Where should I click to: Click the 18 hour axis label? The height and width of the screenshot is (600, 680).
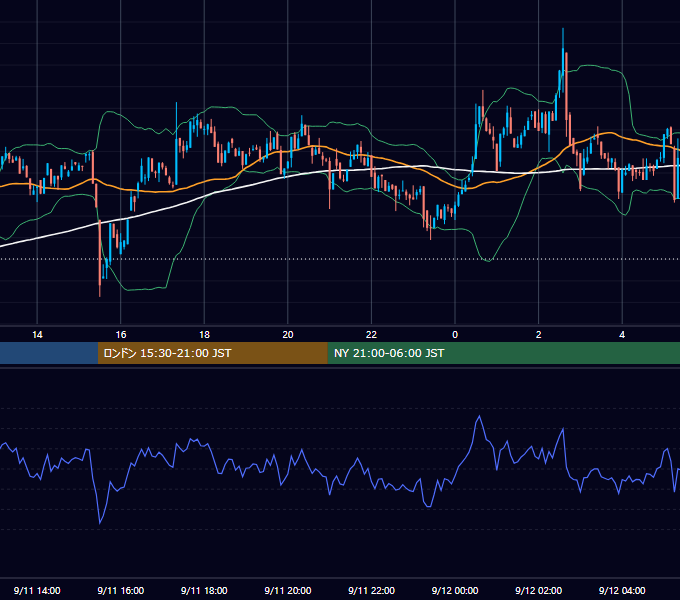[204, 335]
